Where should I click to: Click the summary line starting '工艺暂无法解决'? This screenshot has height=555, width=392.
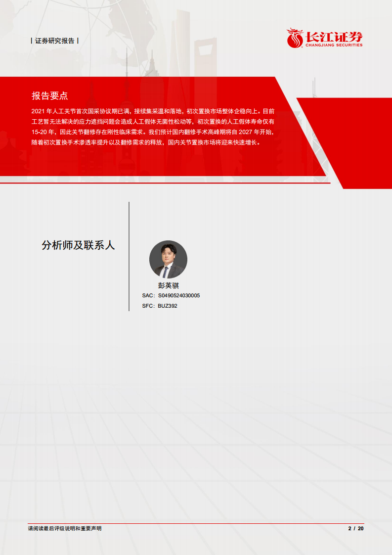(x=153, y=122)
